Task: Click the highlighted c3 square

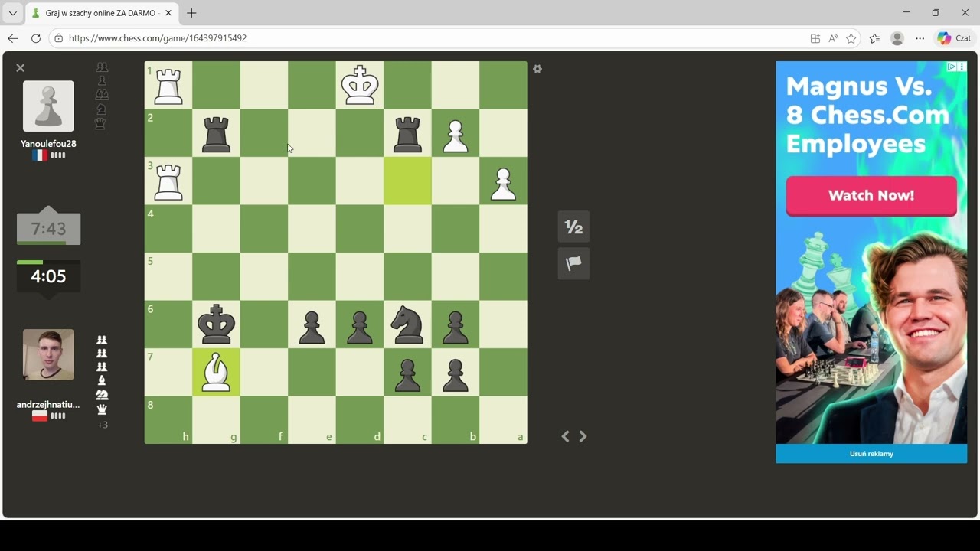Action: coord(407,181)
